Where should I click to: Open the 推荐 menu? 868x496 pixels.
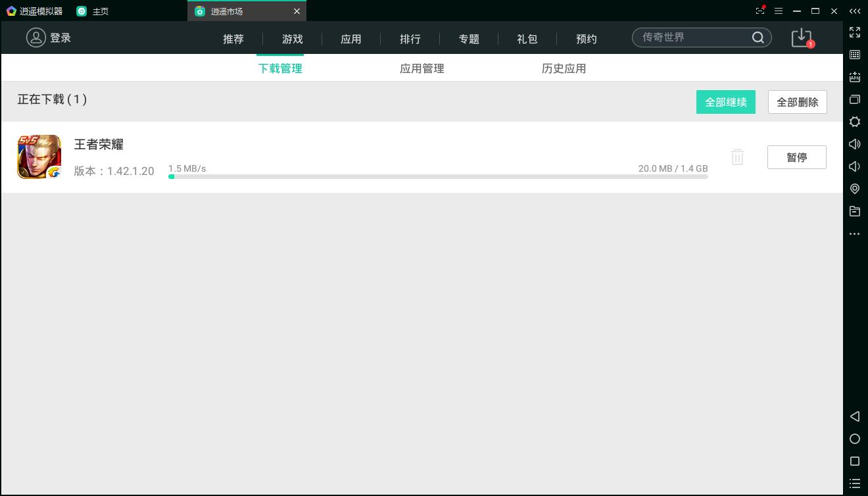tap(233, 39)
